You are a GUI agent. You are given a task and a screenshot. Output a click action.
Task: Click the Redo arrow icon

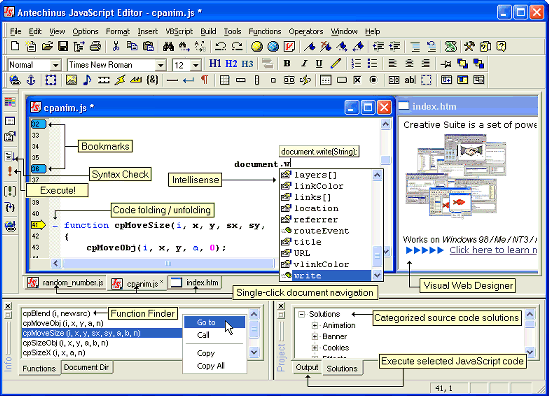(237, 46)
